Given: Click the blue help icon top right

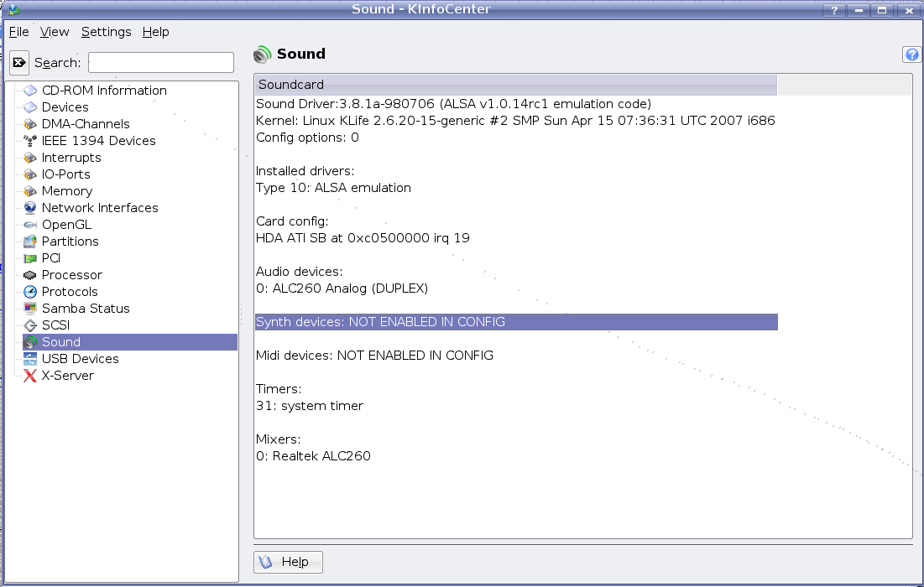Looking at the screenshot, I should (911, 55).
